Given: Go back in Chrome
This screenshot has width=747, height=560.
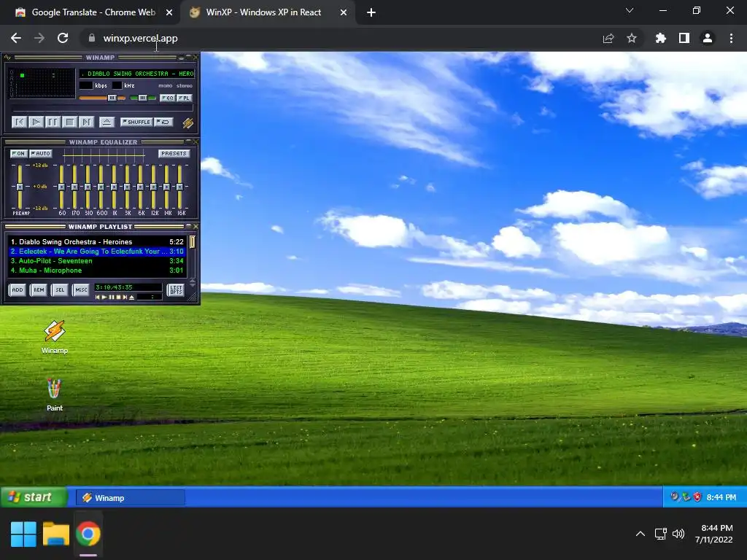Looking at the screenshot, I should click(16, 38).
